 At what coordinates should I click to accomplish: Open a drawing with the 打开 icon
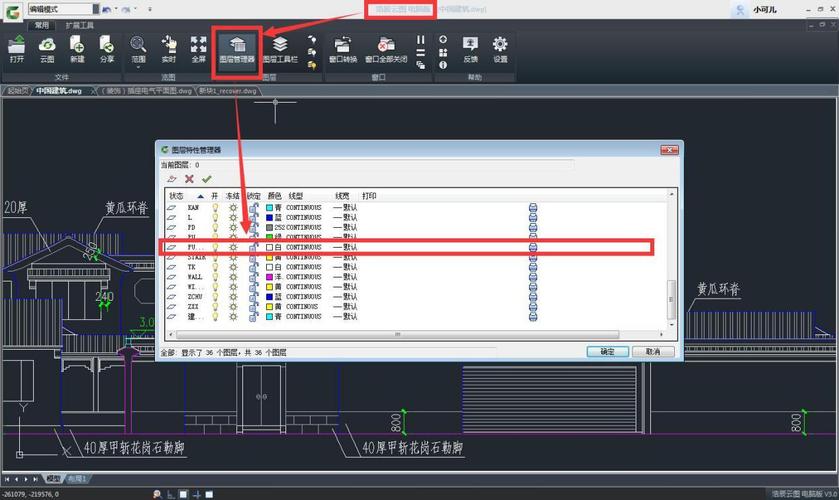pos(17,49)
